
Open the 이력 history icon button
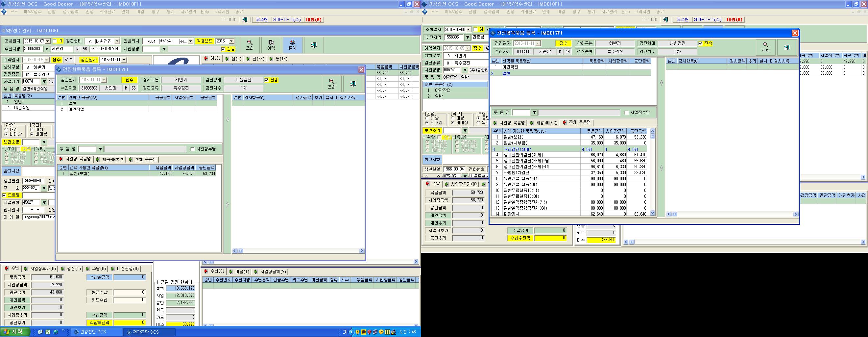click(x=271, y=45)
